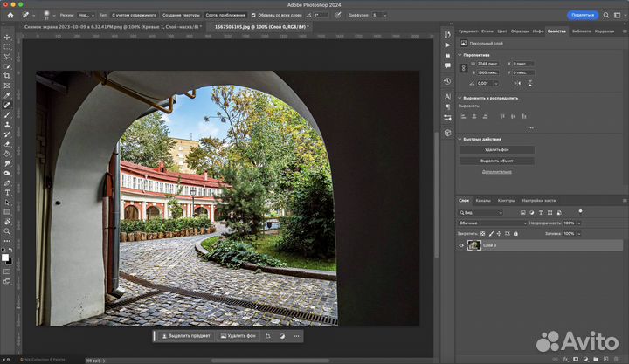The width and height of the screenshot is (629, 364).
Task: Select the Rectangular Marquee tool
Action: pos(7,47)
